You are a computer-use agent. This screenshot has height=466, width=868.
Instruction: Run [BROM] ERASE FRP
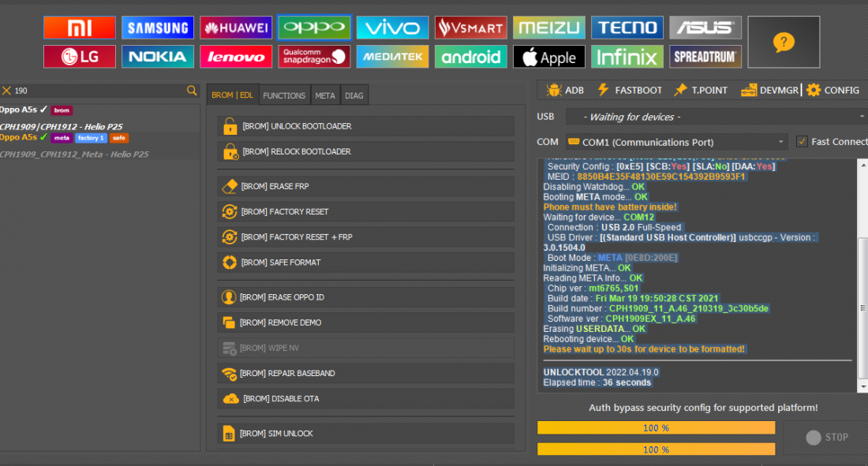(366, 187)
